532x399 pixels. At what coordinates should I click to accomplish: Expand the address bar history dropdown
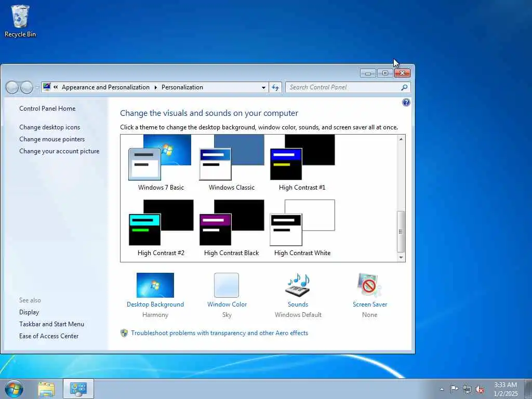pyautogui.click(x=263, y=87)
